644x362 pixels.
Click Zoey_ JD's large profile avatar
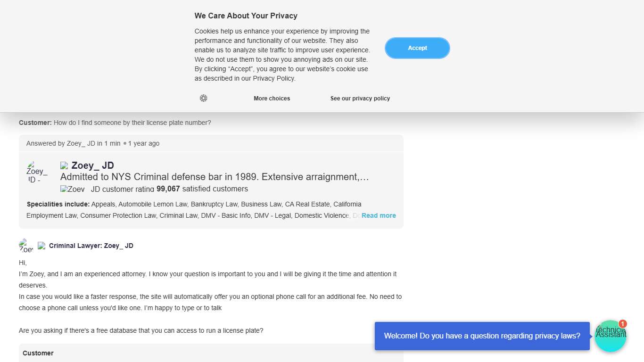[x=37, y=172]
